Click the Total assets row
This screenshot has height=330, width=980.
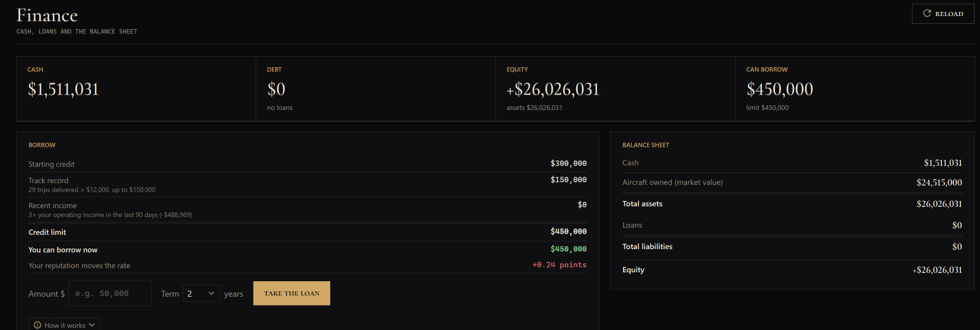click(792, 204)
